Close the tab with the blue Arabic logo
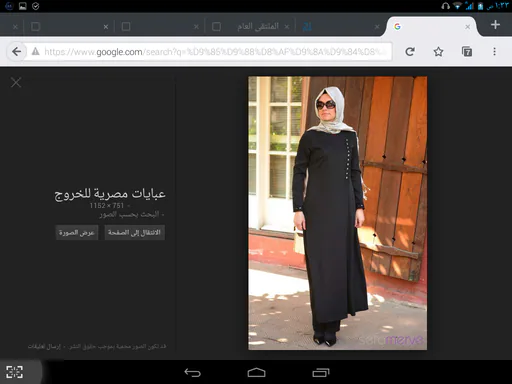The width and height of the screenshot is (512, 384). (377, 27)
